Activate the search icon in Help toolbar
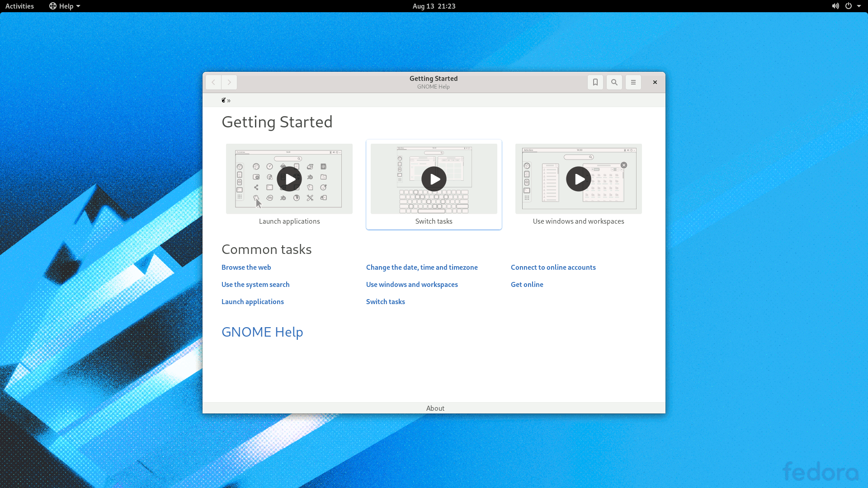This screenshot has height=488, width=868. pos(614,82)
